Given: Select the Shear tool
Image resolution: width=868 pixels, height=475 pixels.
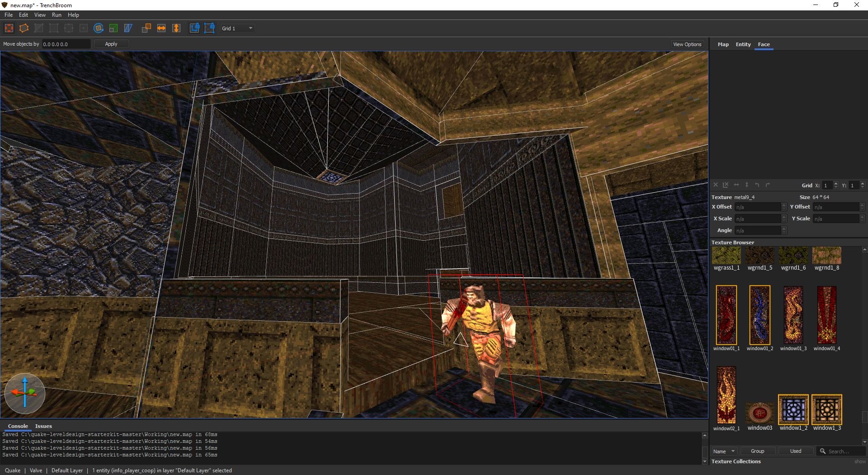Looking at the screenshot, I should (128, 28).
